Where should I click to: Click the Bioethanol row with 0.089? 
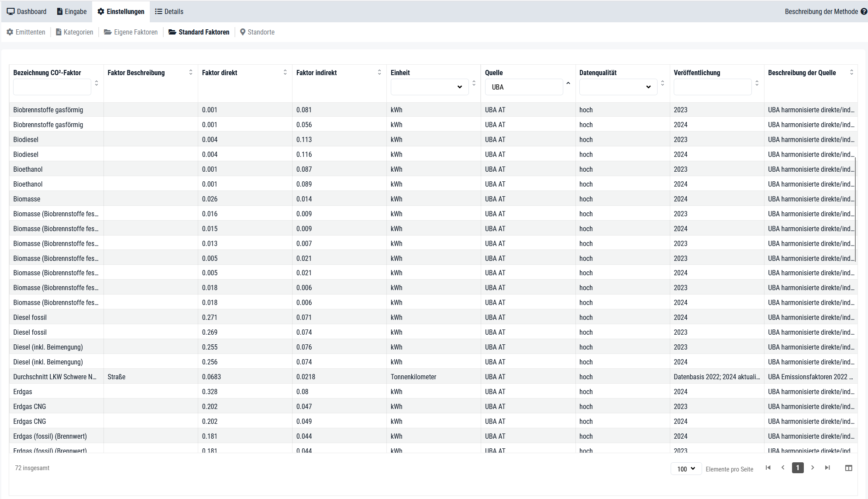(433, 184)
